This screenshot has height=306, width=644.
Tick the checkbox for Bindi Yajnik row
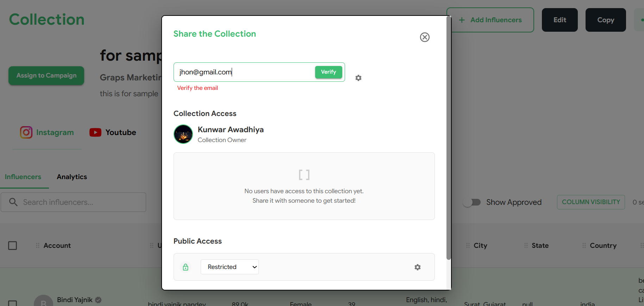point(13,303)
